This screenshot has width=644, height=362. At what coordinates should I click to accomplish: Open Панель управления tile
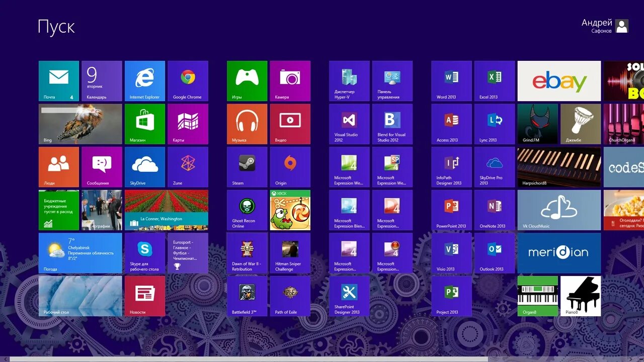point(392,81)
